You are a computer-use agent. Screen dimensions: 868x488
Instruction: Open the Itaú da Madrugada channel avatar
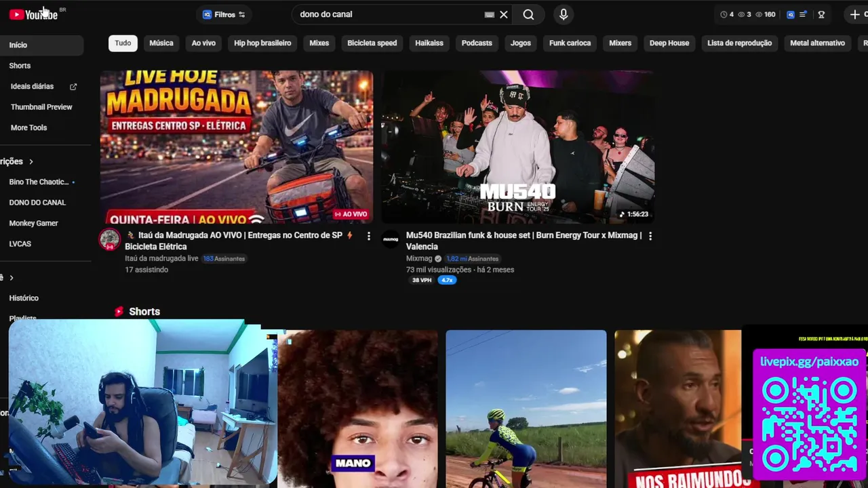coord(110,239)
